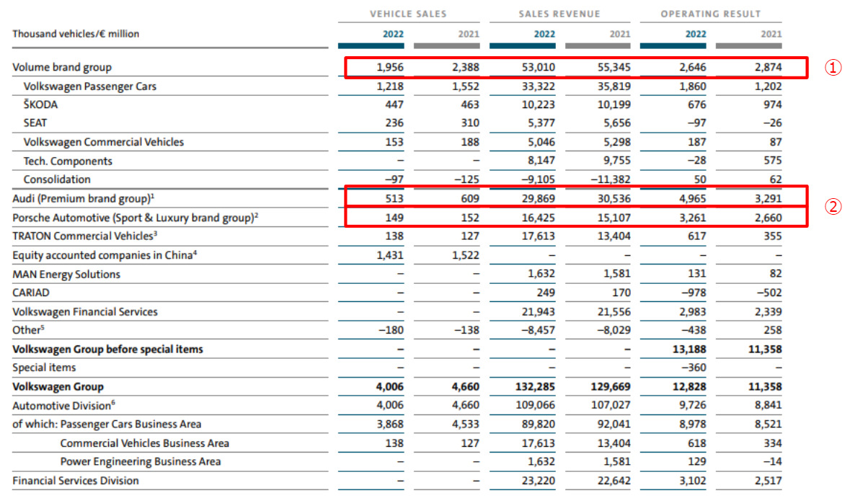Select 'of which: Passenger Cars Business Area' label
The height and width of the screenshot is (503, 868).
coord(107,424)
